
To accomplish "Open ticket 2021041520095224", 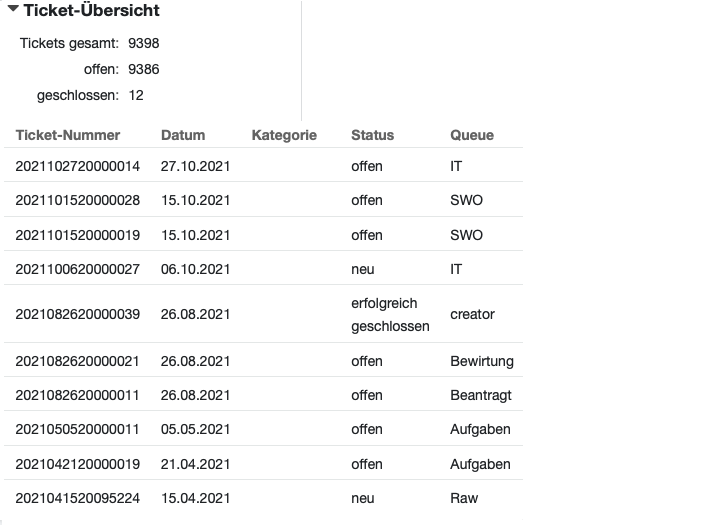I will pyautogui.click(x=78, y=498).
